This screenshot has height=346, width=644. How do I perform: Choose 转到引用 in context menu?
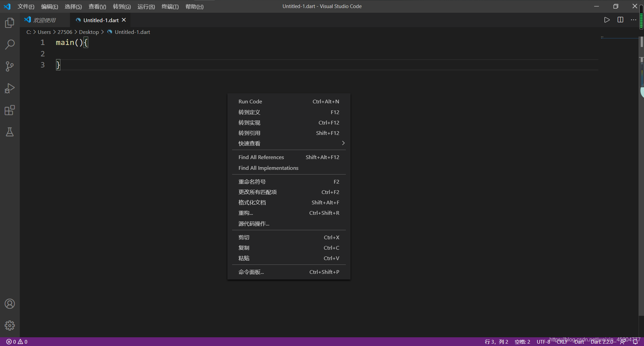(x=289, y=133)
